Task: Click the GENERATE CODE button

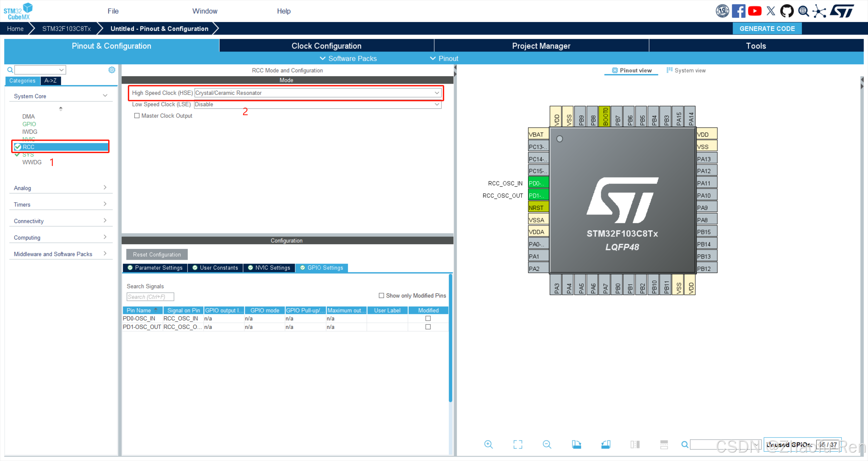Action: (x=767, y=29)
